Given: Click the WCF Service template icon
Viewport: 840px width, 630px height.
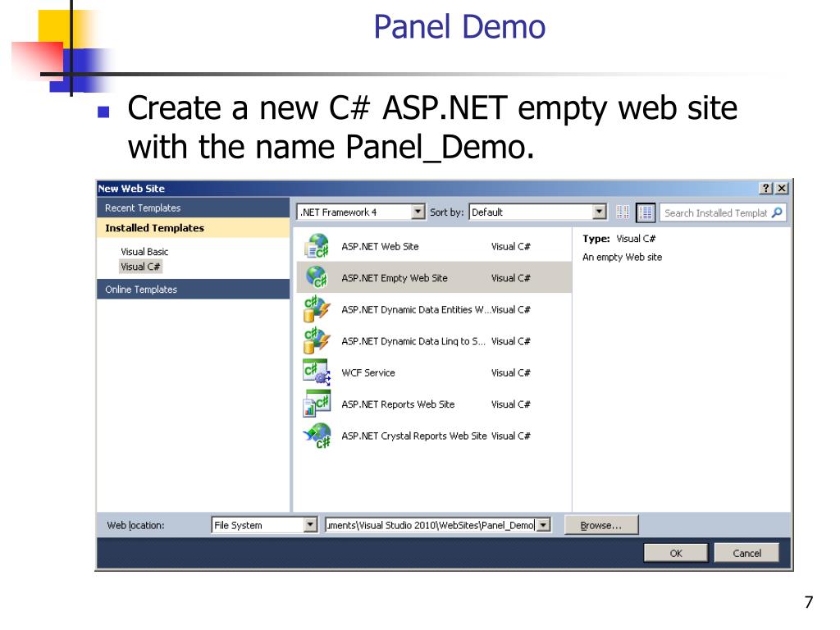Looking at the screenshot, I should pyautogui.click(x=317, y=372).
